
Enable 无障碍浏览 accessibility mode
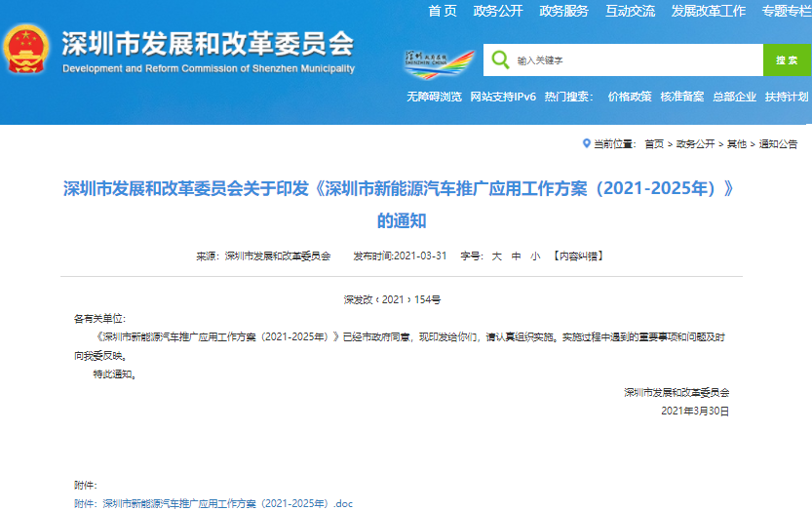click(434, 97)
